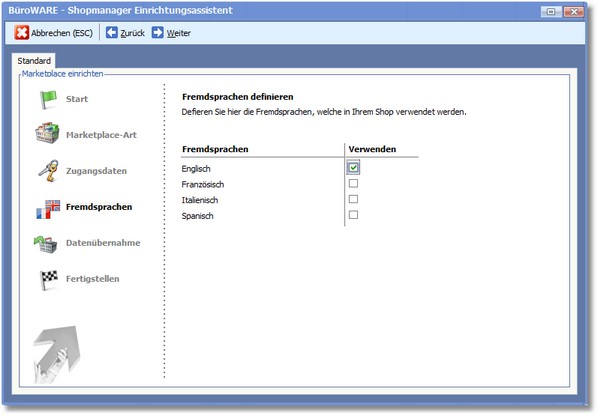Uncheck the Englisch language checkbox
598x416 pixels.
point(354,168)
